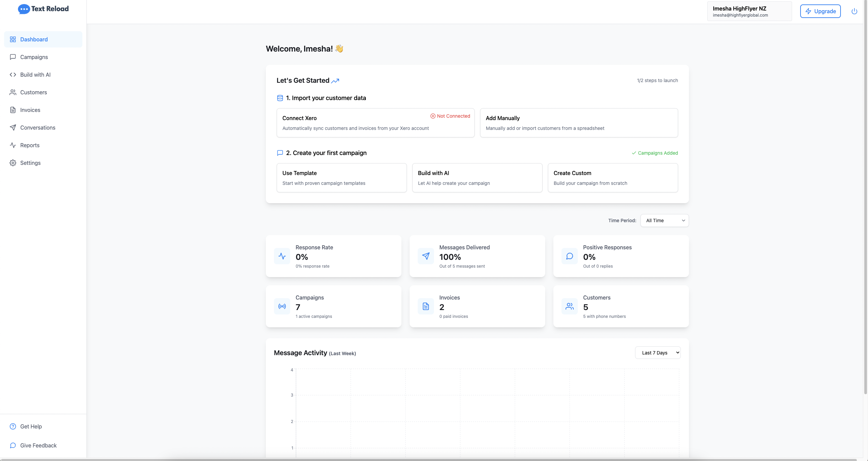Viewport: 868px width, 461px height.
Task: Click the Upgrade button
Action: tap(820, 11)
